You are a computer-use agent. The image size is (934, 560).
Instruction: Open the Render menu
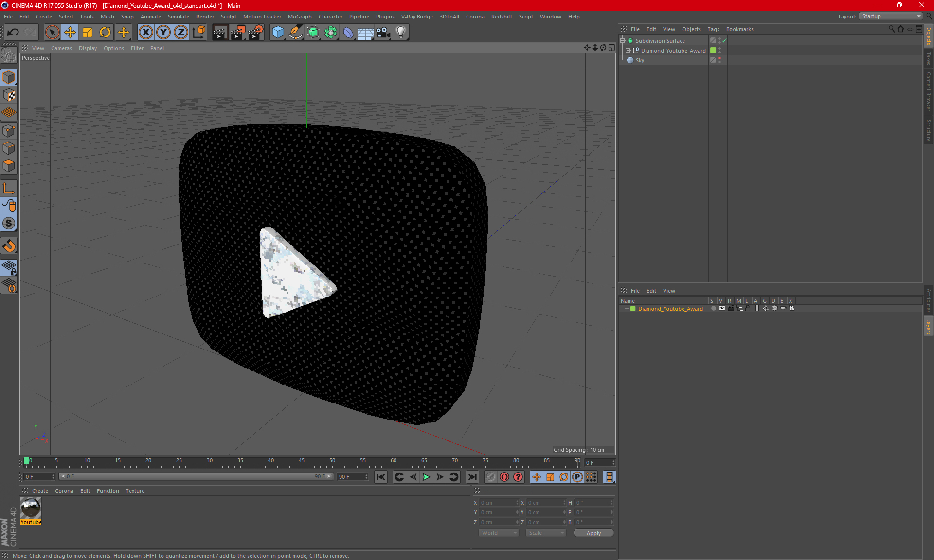205,17
